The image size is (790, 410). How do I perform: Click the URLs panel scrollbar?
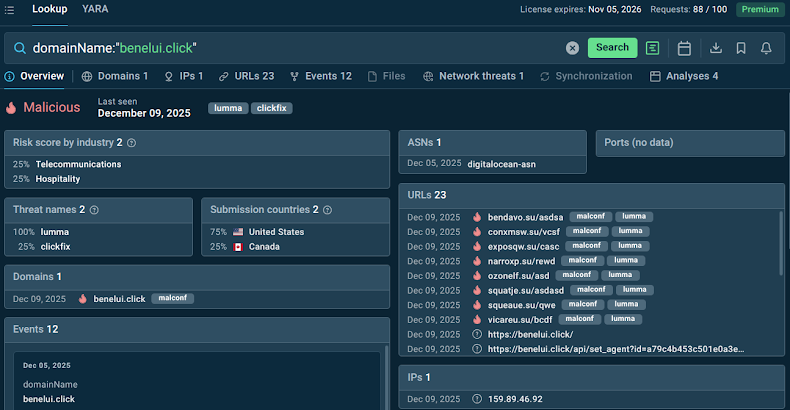pos(781,243)
